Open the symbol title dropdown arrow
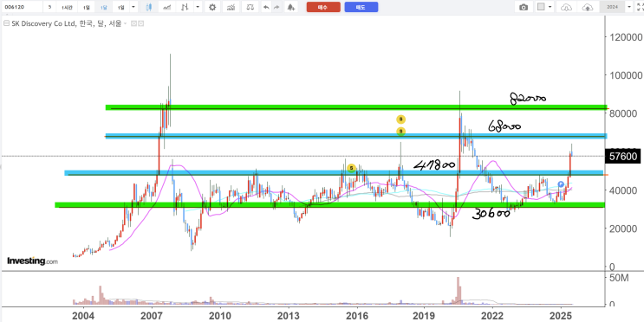644x322 pixels. pos(127,23)
